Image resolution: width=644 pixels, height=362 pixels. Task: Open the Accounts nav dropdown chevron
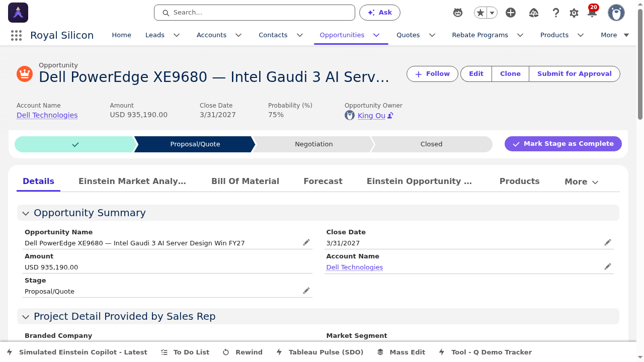238,35
